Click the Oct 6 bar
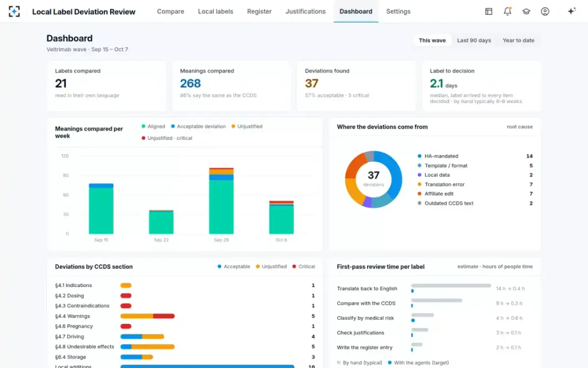This screenshot has height=368, width=588. click(281, 217)
